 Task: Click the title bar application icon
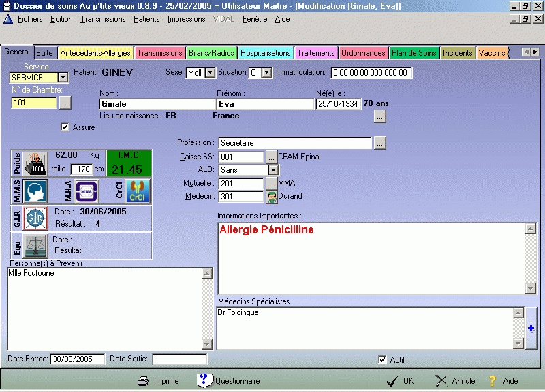(6, 6)
